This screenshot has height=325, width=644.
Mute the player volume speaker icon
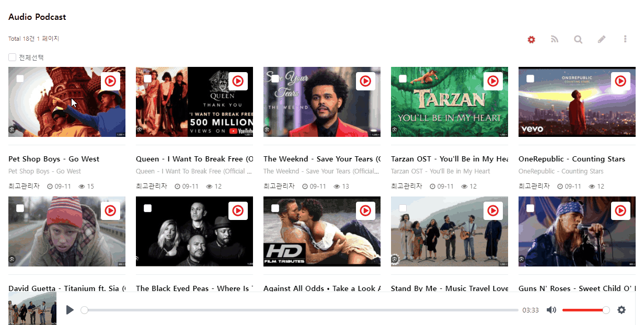(551, 310)
